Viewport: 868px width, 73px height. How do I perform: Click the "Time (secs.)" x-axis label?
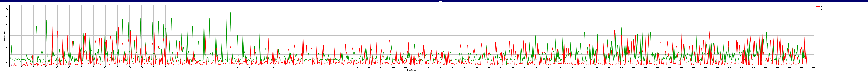tap(411, 70)
